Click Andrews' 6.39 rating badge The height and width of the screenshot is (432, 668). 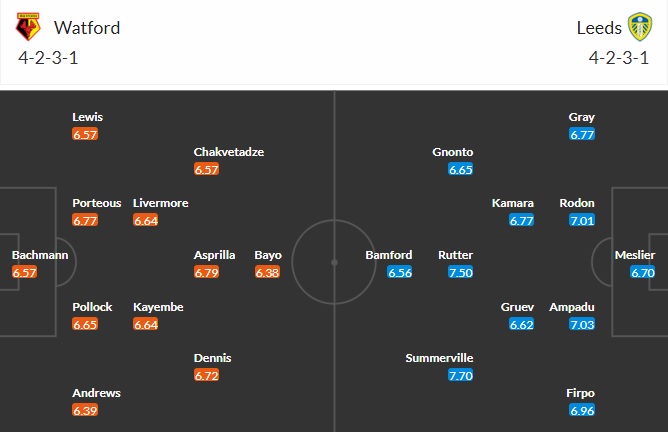[x=85, y=410]
